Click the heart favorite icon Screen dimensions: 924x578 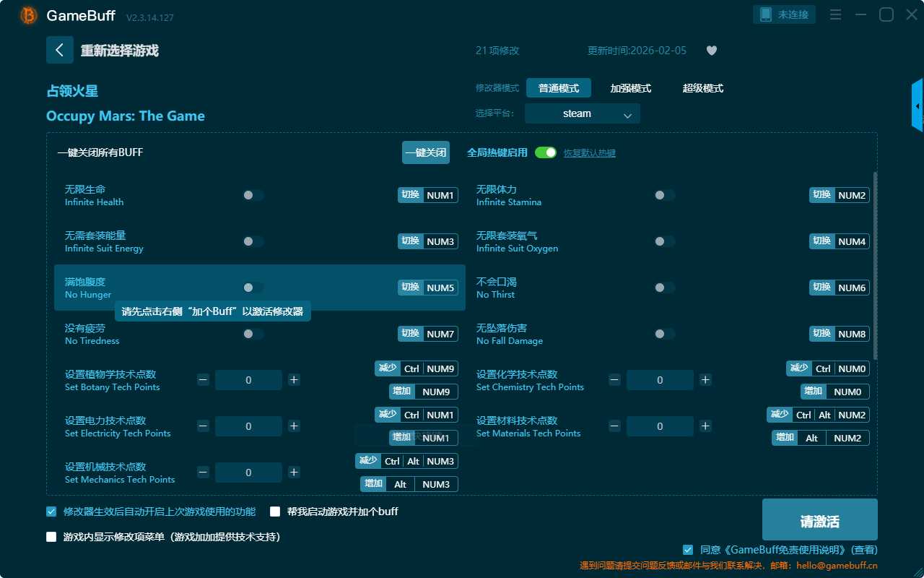coord(711,51)
